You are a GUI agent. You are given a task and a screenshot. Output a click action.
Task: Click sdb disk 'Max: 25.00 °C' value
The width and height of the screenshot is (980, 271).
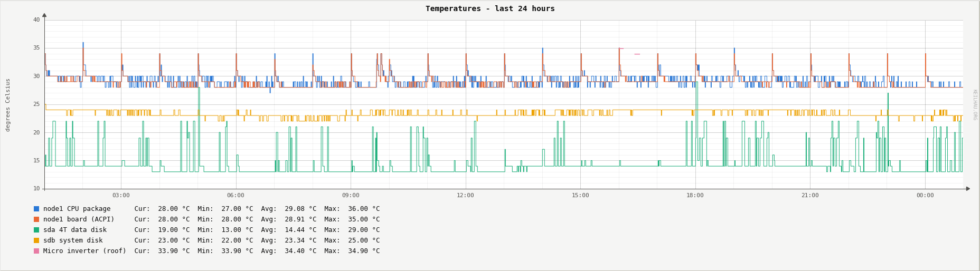(352, 240)
